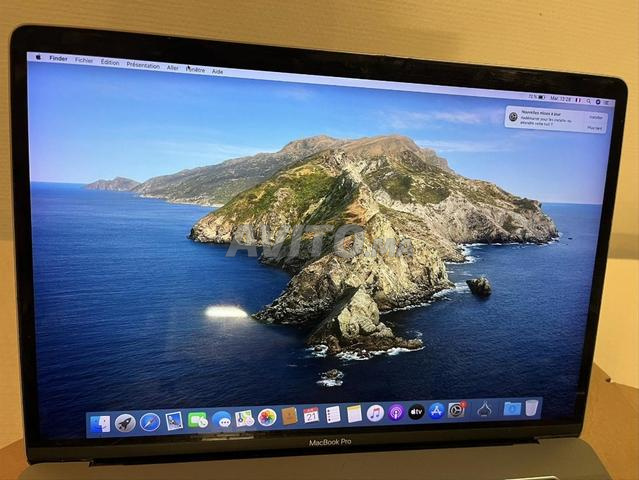Open System Preferences with badge in Dock

click(456, 410)
